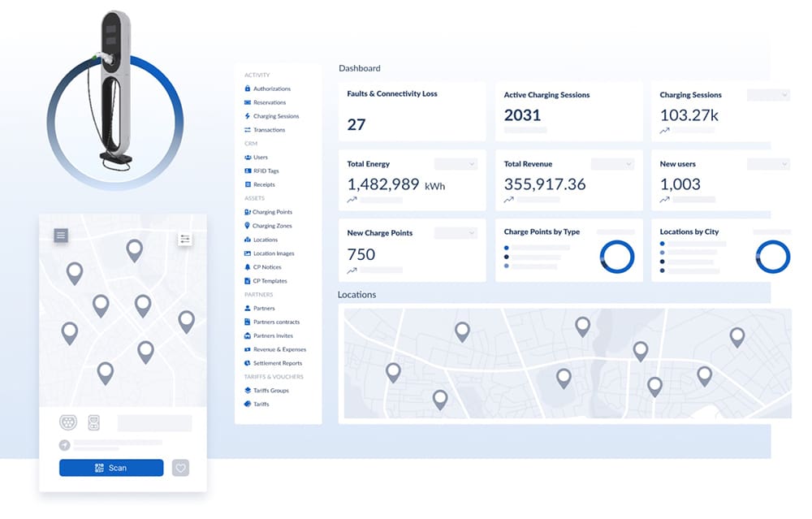Open the map filter settings icon
This screenshot has height=519, width=812.
click(x=185, y=239)
